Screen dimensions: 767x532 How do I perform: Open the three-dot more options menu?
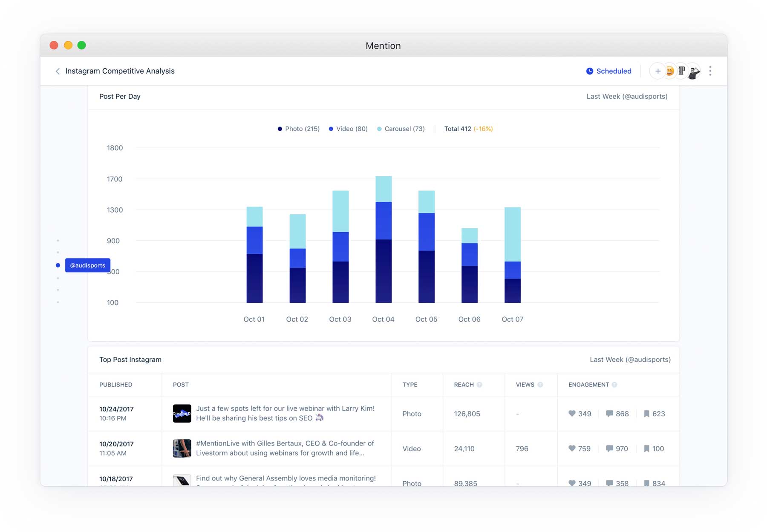pyautogui.click(x=710, y=71)
